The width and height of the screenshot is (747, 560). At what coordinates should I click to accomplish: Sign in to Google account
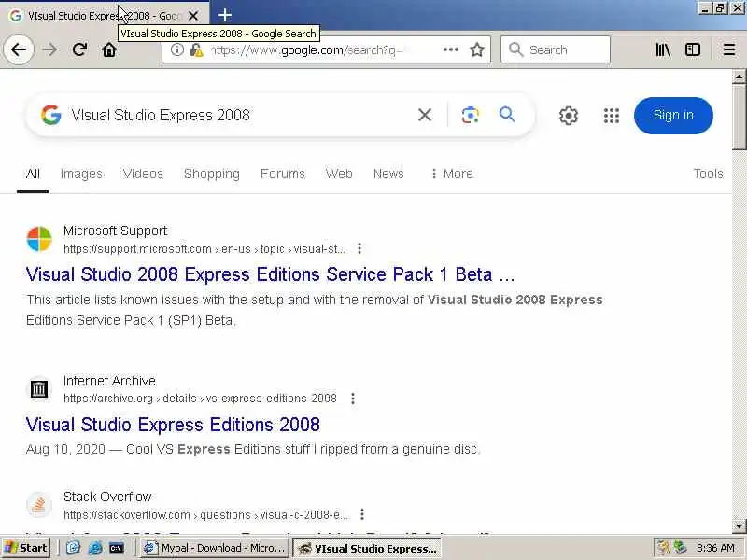(673, 115)
